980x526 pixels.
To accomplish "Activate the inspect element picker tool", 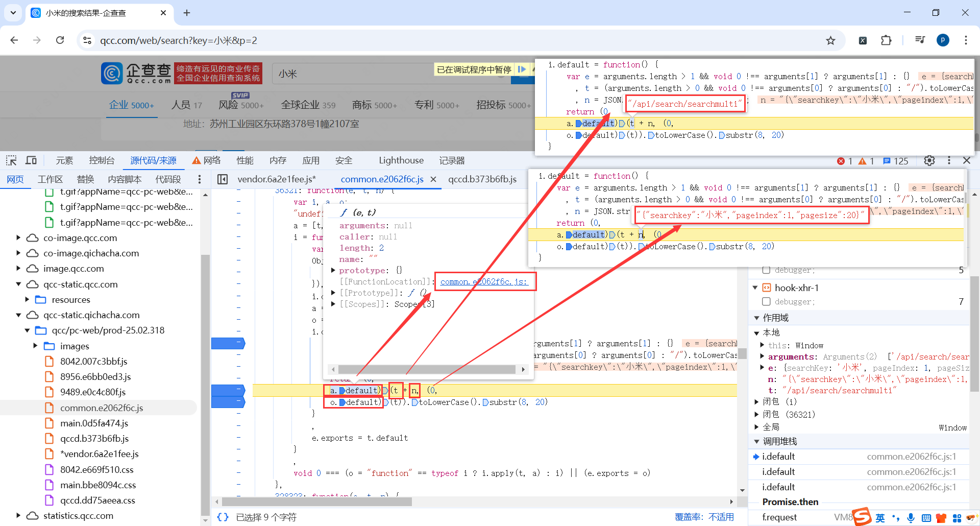I will [11, 160].
